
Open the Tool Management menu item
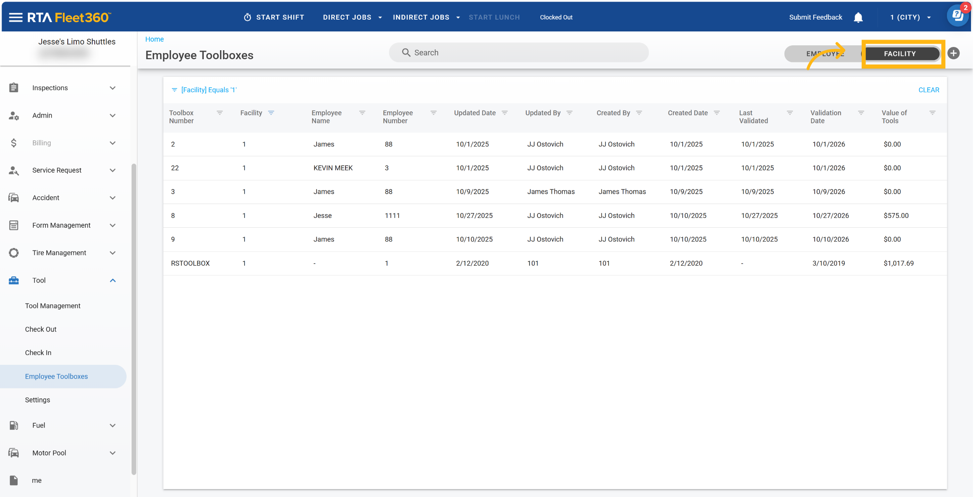pyautogui.click(x=53, y=306)
